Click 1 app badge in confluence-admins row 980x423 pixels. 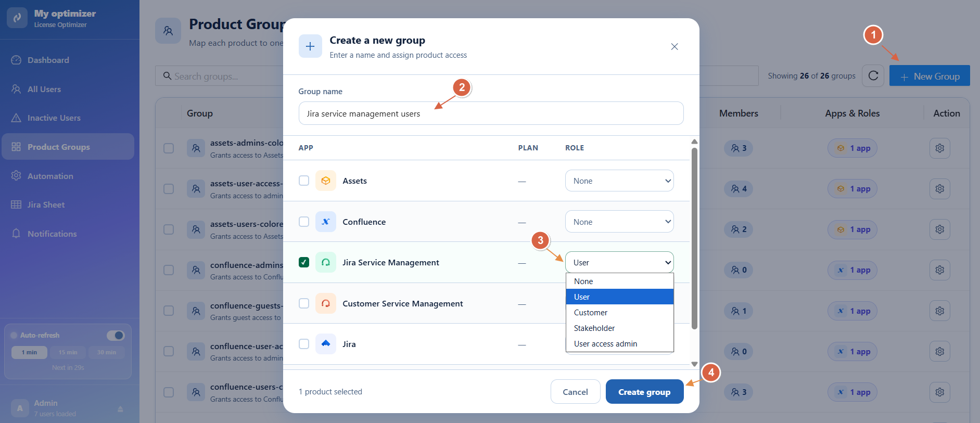[852, 270]
